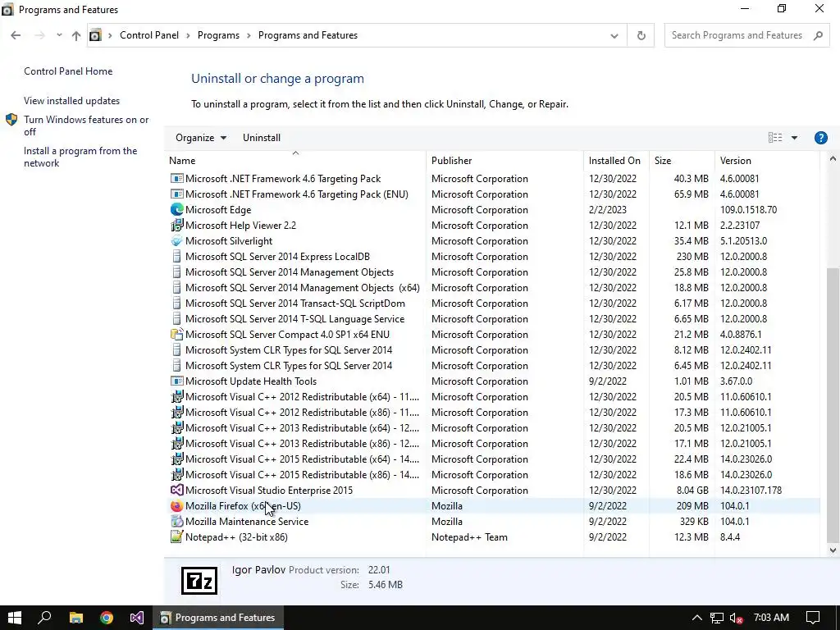The image size is (840, 630).
Task: Sort by the Publisher column header
Action: pyautogui.click(x=452, y=161)
